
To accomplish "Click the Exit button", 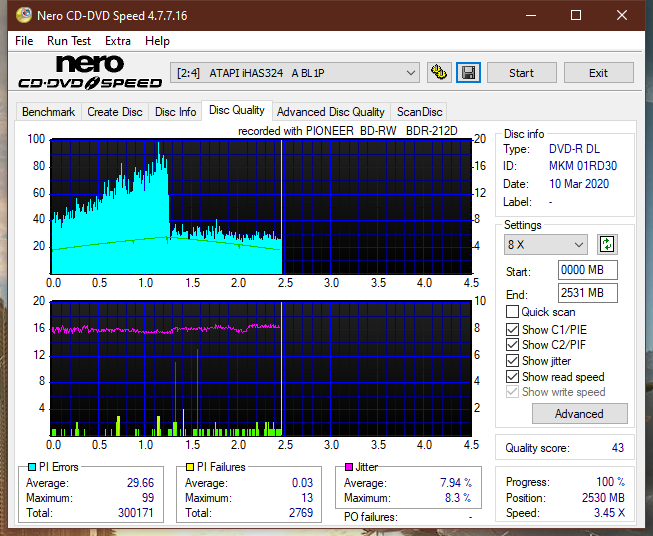I will coord(598,73).
